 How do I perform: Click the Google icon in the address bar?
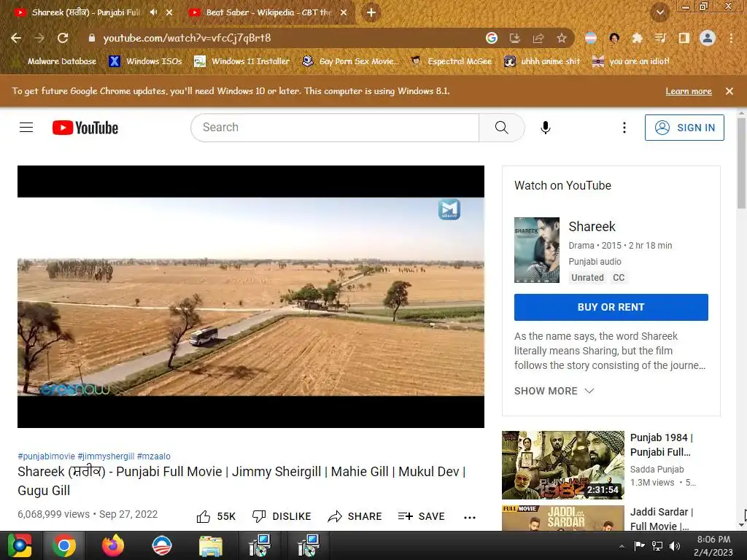click(492, 38)
